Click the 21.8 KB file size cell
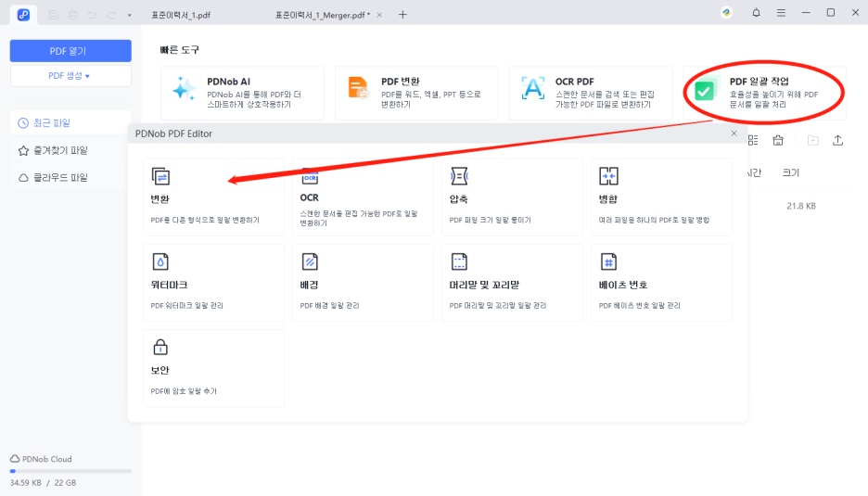Viewport: 868px width, 496px height. (x=801, y=206)
